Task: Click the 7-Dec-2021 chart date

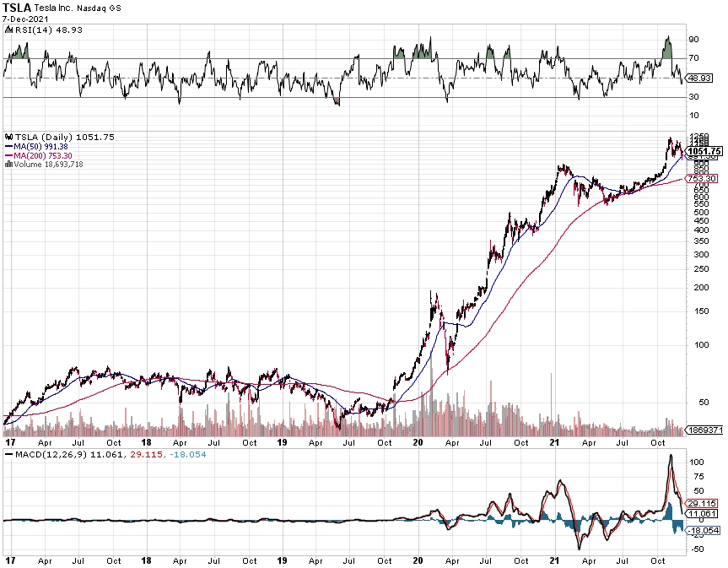Action: (x=25, y=19)
